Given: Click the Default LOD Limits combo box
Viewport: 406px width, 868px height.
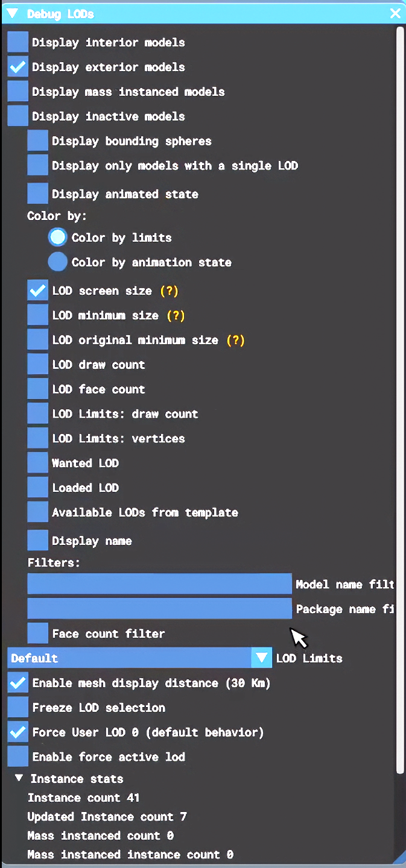Looking at the screenshot, I should tap(130, 658).
